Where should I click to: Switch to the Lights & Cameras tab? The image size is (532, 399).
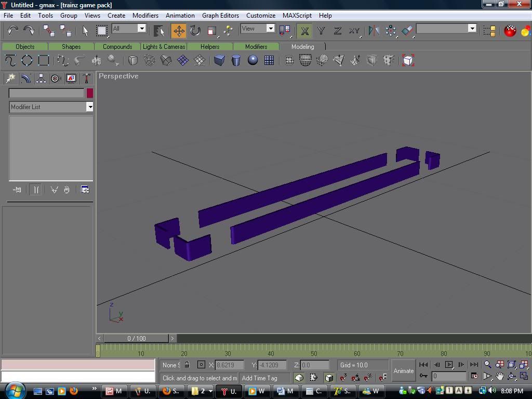164,46
